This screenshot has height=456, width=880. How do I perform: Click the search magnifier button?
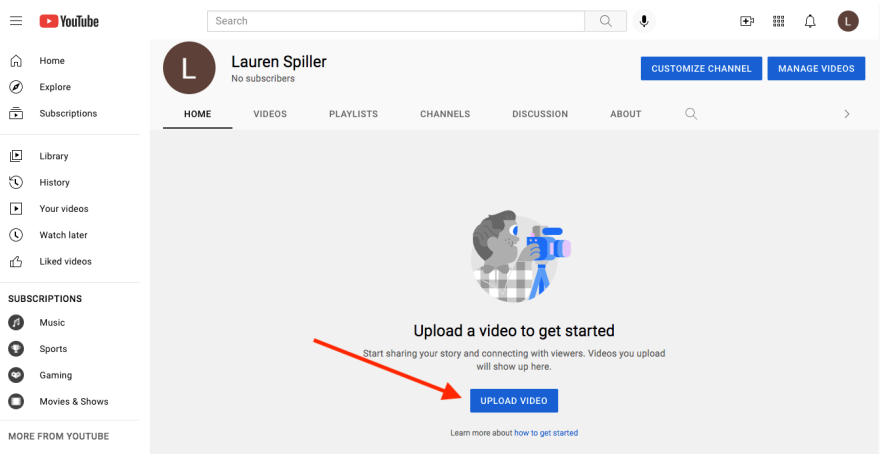606,21
